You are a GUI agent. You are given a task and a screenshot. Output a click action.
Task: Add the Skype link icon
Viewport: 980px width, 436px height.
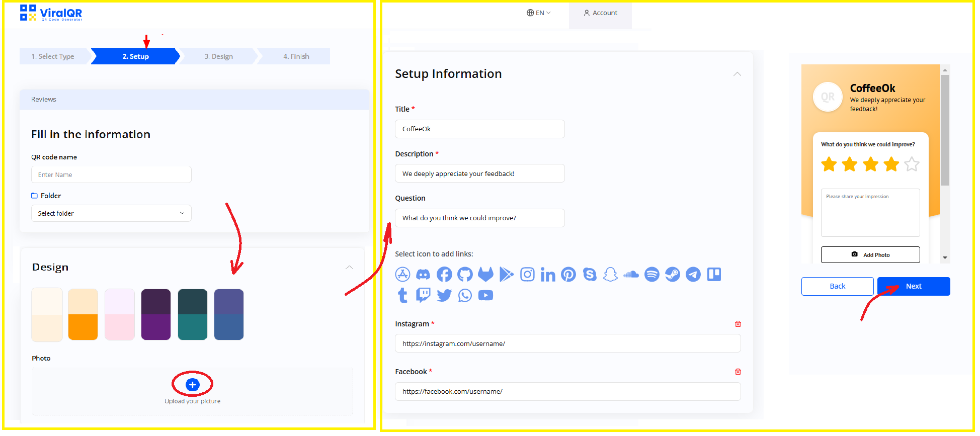tap(590, 275)
